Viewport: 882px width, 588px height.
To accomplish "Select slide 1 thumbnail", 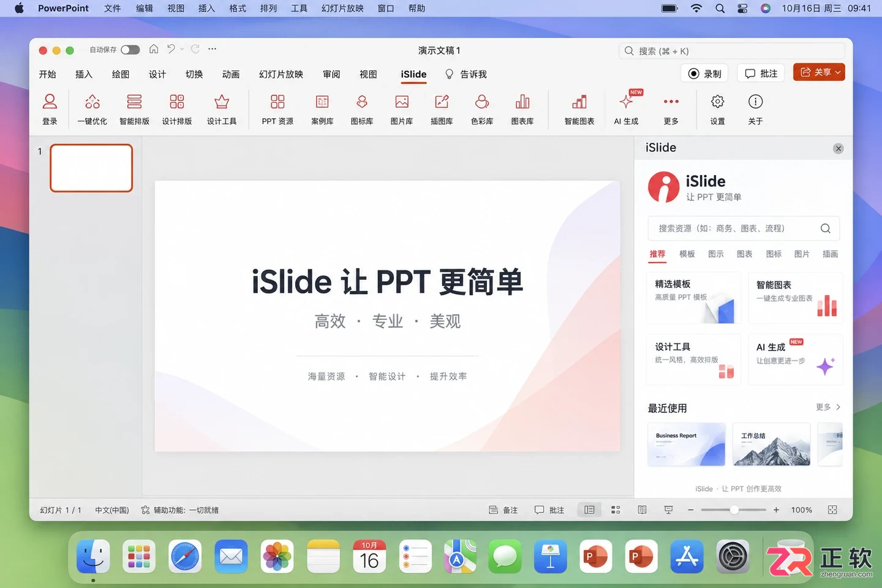I will pyautogui.click(x=91, y=168).
